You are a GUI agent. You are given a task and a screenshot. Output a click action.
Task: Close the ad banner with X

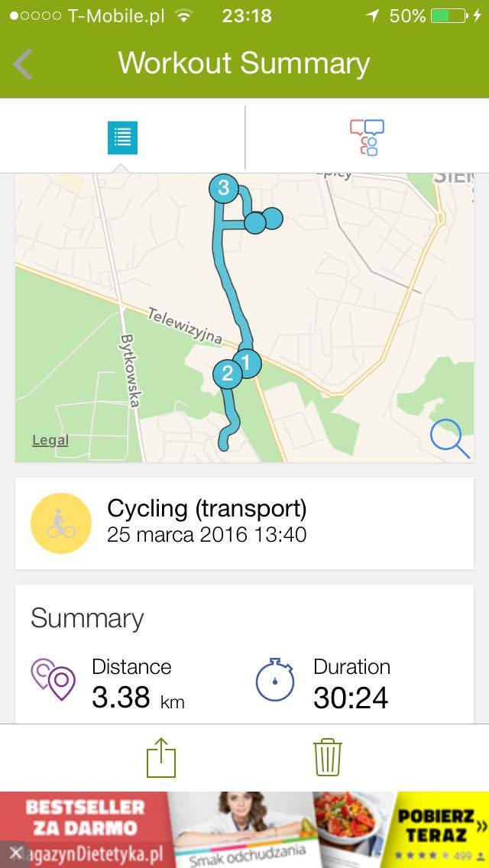[15, 853]
